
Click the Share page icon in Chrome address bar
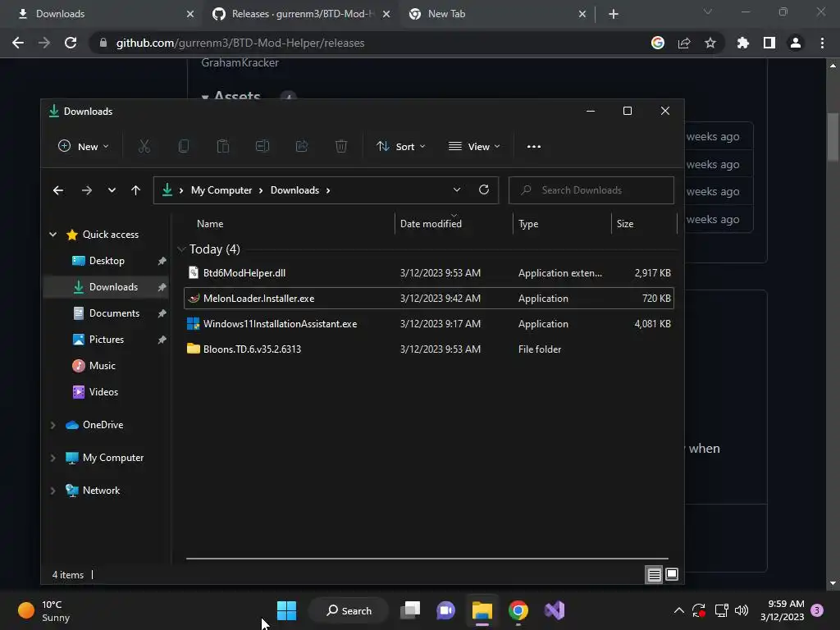pos(684,43)
